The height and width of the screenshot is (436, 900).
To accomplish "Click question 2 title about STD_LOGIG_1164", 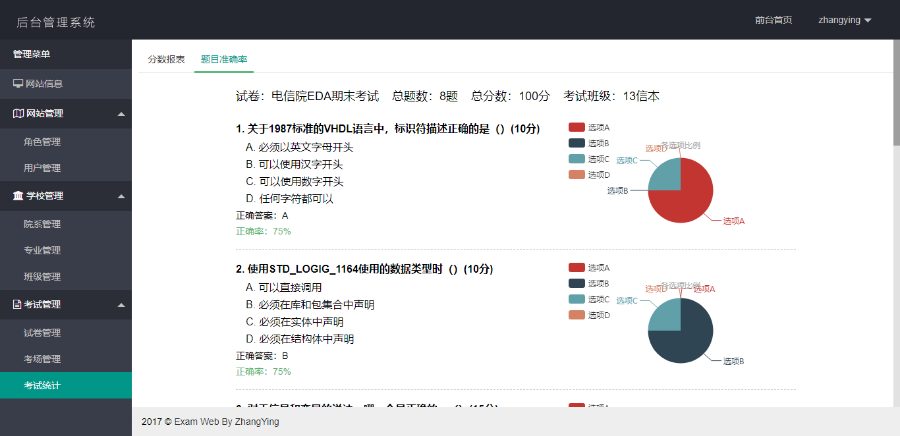I will point(364,268).
